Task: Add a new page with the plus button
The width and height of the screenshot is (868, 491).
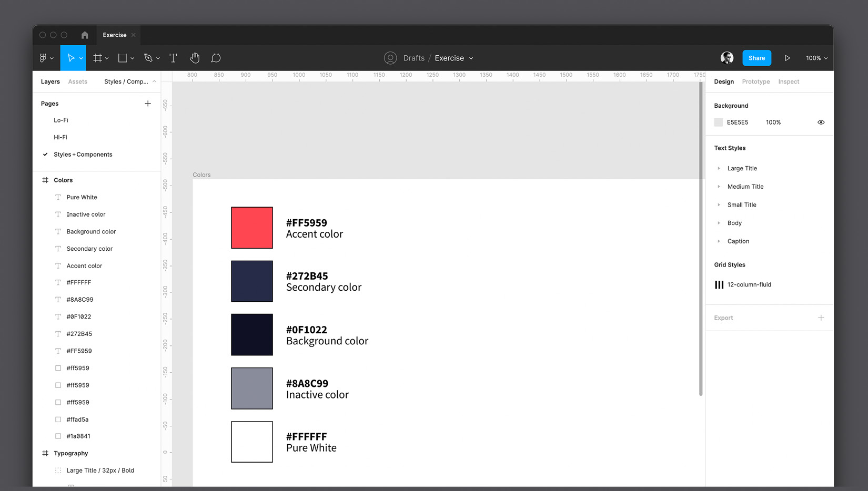Action: [148, 103]
